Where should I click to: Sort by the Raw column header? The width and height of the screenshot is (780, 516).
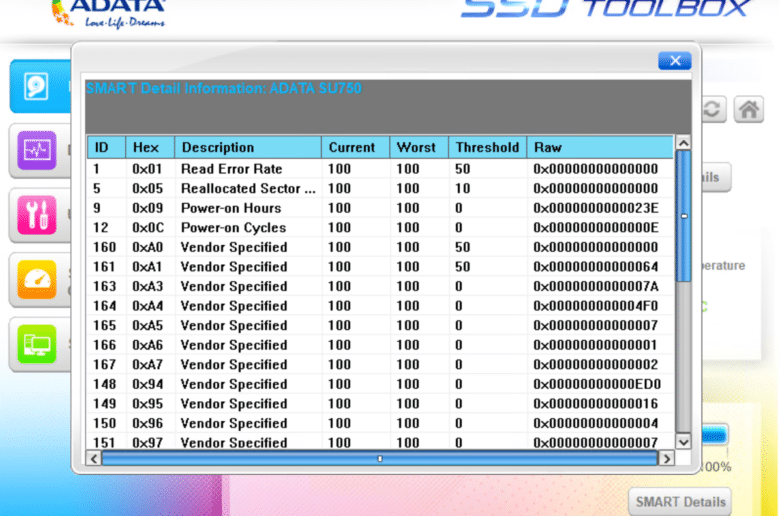coord(600,147)
